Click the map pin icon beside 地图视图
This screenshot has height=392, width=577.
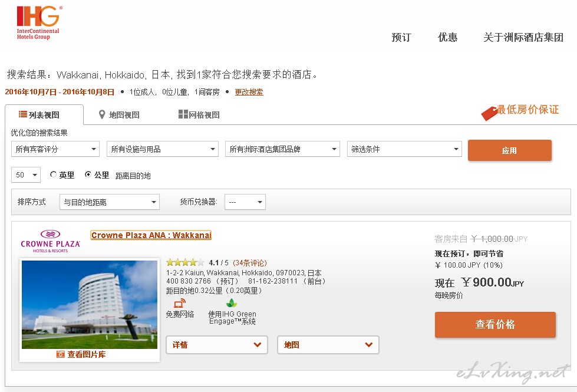click(102, 115)
